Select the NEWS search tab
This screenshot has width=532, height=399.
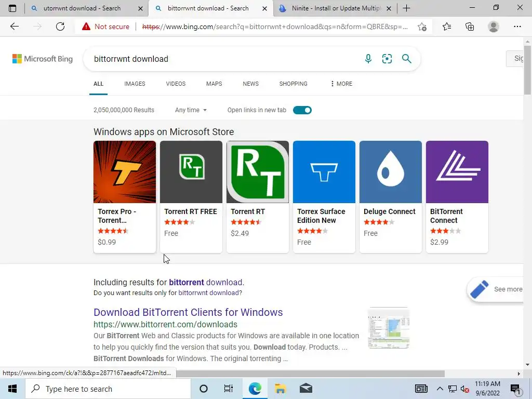[x=251, y=84]
